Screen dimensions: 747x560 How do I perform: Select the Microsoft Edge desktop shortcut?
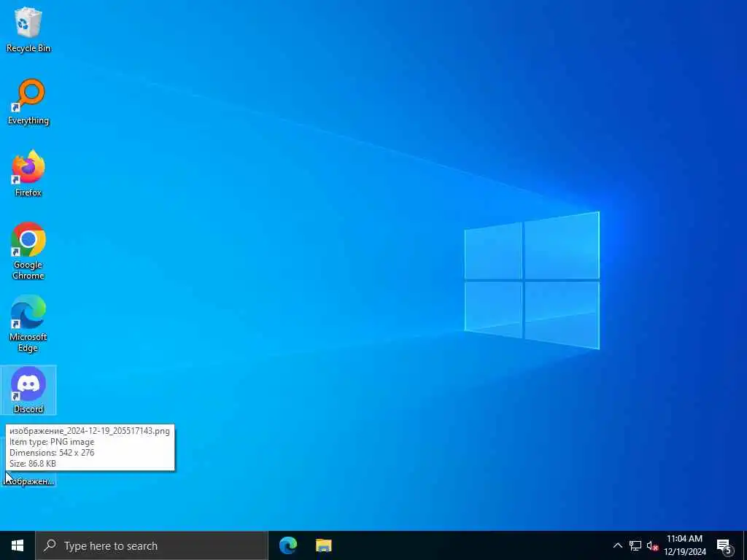coord(28,323)
